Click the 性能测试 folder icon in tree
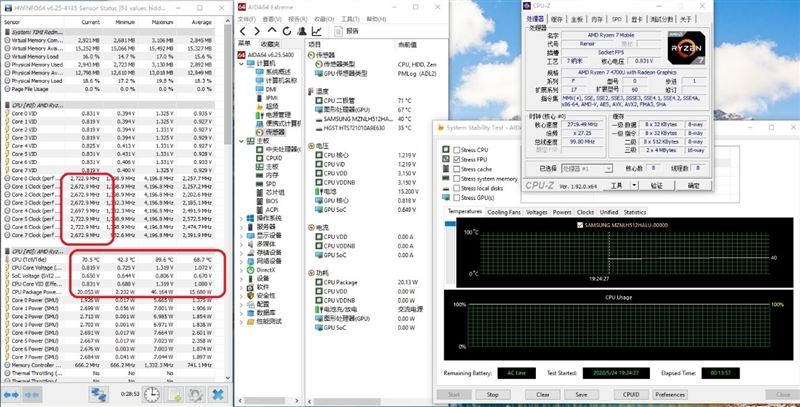 pos(251,322)
